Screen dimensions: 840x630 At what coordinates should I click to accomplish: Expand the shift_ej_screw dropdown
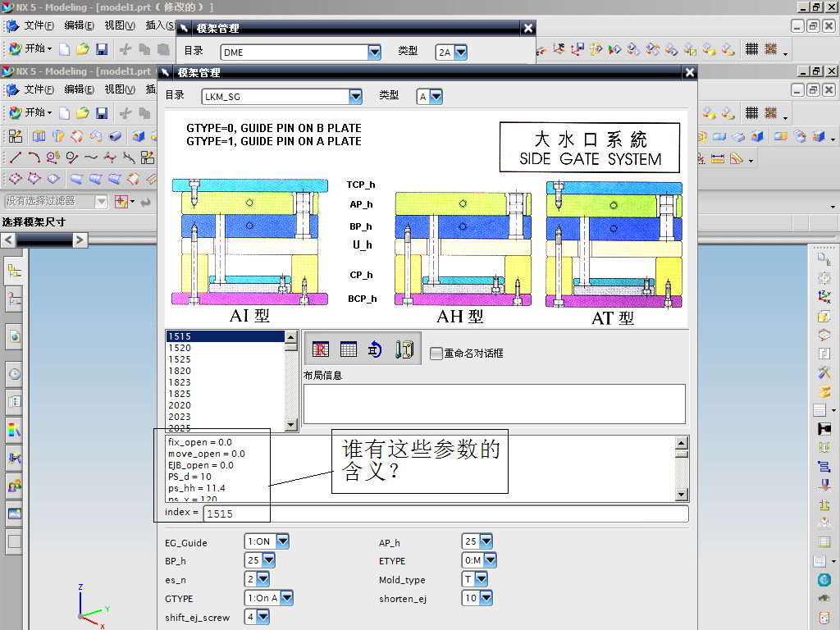tap(262, 617)
